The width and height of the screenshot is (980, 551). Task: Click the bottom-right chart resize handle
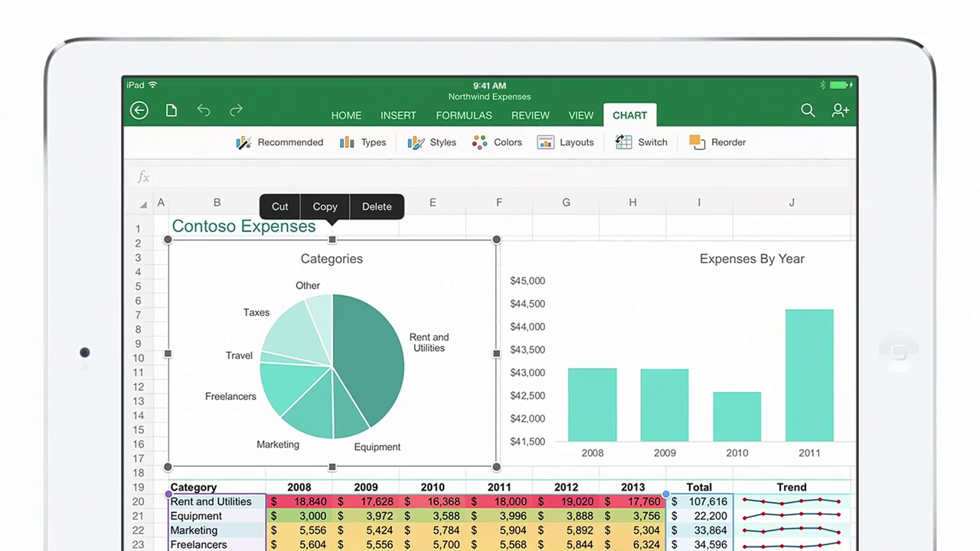click(496, 467)
